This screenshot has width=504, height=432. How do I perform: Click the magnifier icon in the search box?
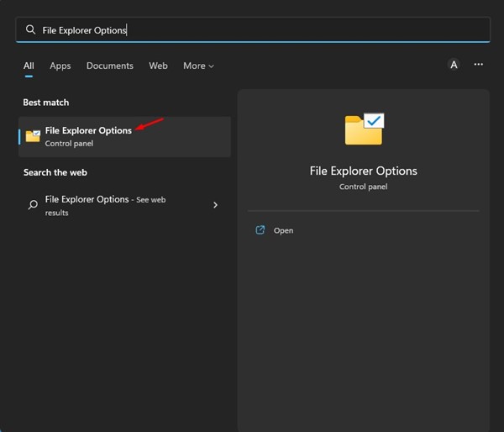point(31,29)
